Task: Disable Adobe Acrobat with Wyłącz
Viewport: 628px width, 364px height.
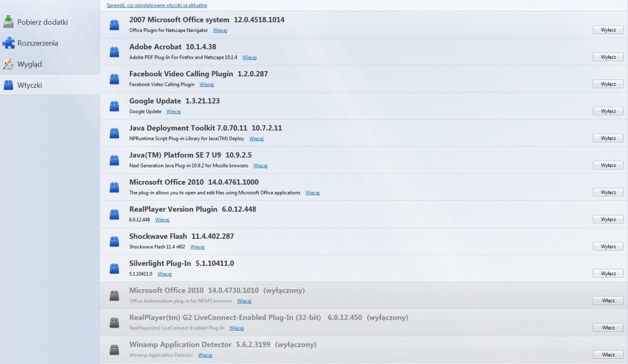Action: point(608,56)
